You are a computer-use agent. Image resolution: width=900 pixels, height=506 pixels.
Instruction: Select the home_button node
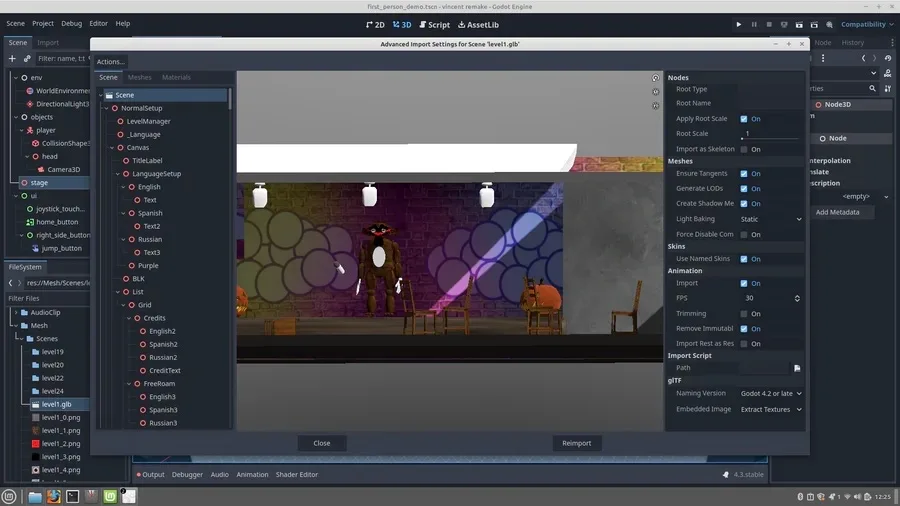(57, 222)
